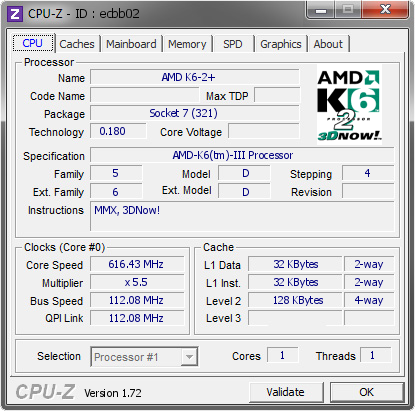Click the Stepping value 4
Image resolution: width=415 pixels, height=411 pixels.
coord(368,173)
